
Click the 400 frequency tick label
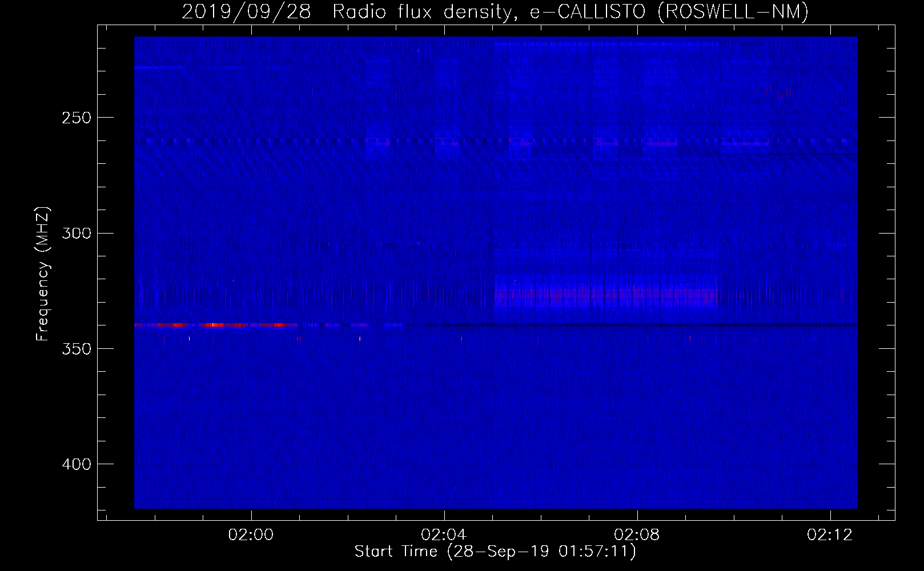(x=76, y=464)
